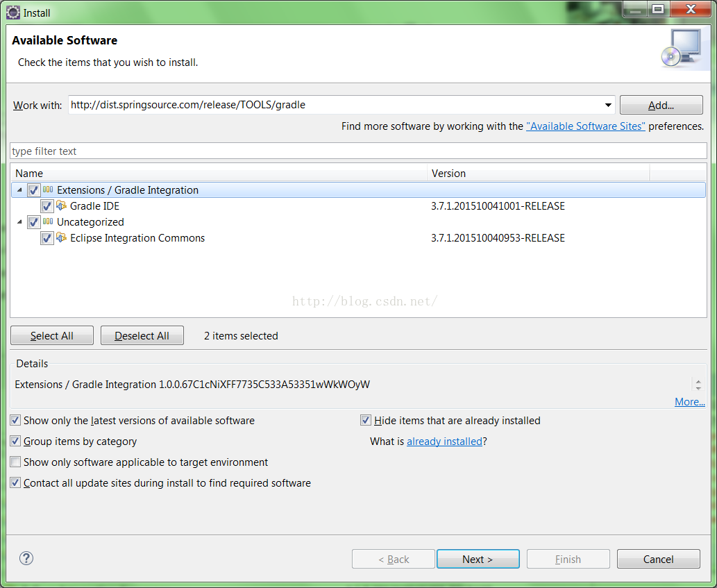This screenshot has width=717, height=588.
Task: Click the Details scroll up arrow
Action: tap(698, 381)
